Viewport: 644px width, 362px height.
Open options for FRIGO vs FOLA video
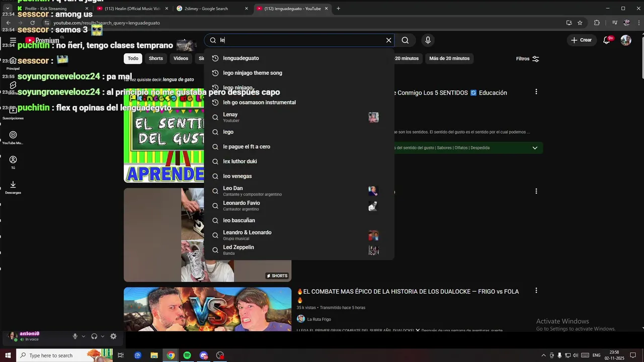(x=536, y=291)
